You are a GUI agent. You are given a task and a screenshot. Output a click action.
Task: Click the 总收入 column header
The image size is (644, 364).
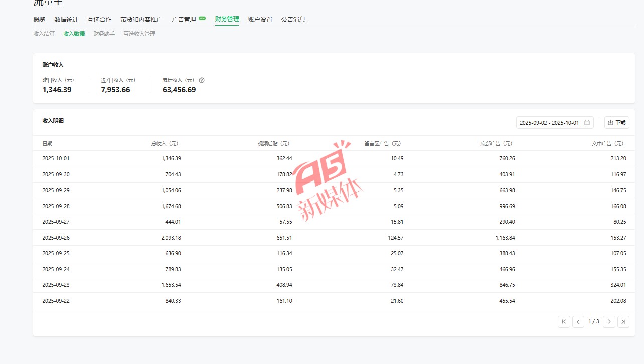165,144
